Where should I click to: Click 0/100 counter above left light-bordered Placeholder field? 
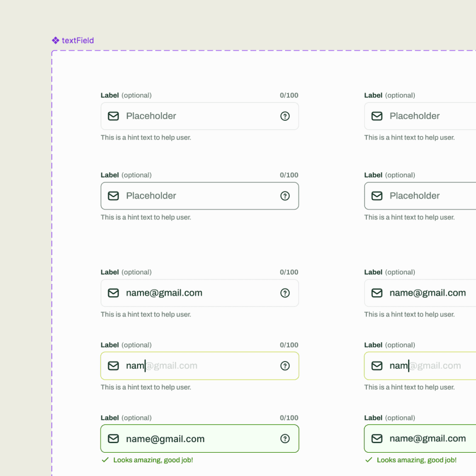pyautogui.click(x=289, y=95)
